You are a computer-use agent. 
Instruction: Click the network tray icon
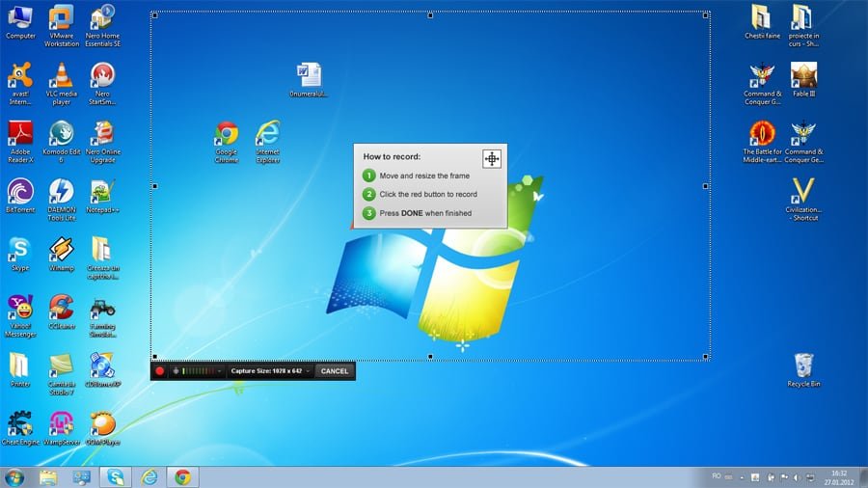810,477
